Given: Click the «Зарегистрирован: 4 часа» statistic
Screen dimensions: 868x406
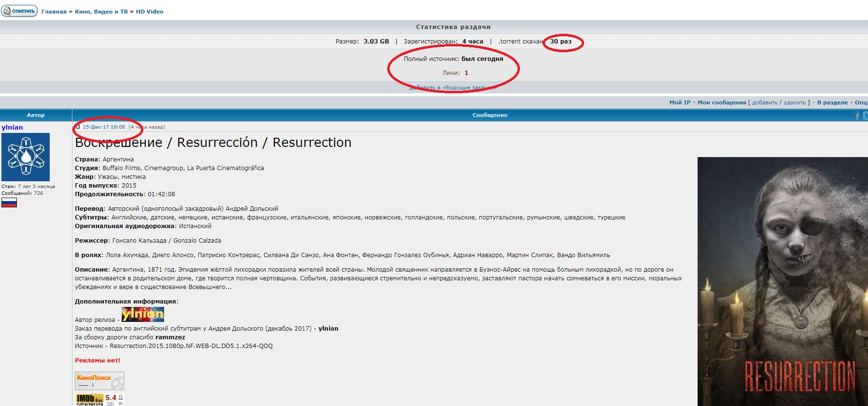Looking at the screenshot, I should [x=443, y=42].
